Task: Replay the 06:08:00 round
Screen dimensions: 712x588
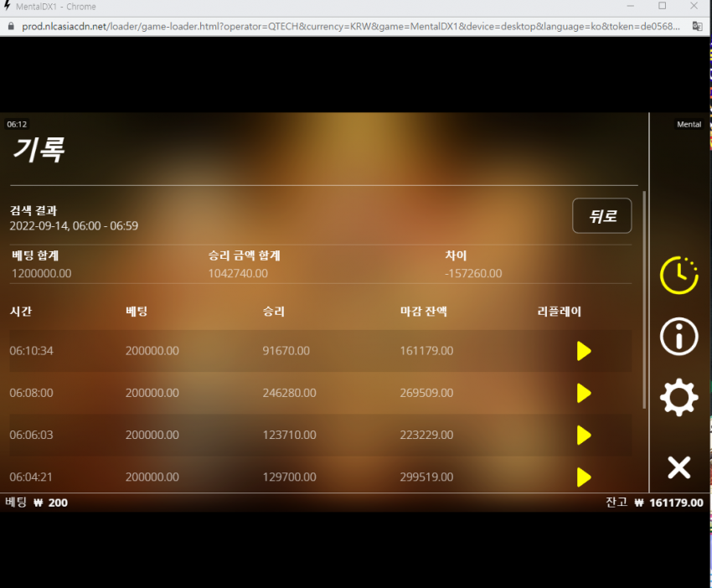Action: pyautogui.click(x=584, y=393)
